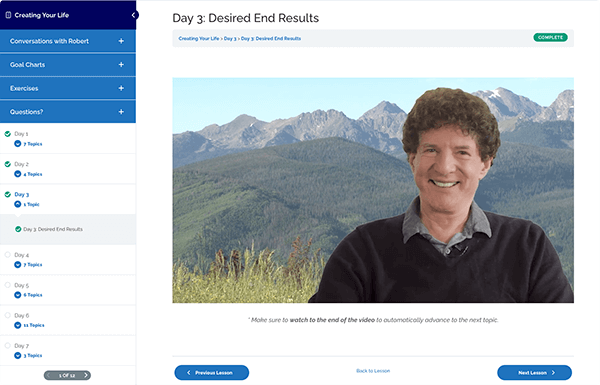Click Day 3: Desired End Results breadcrumb

271,38
